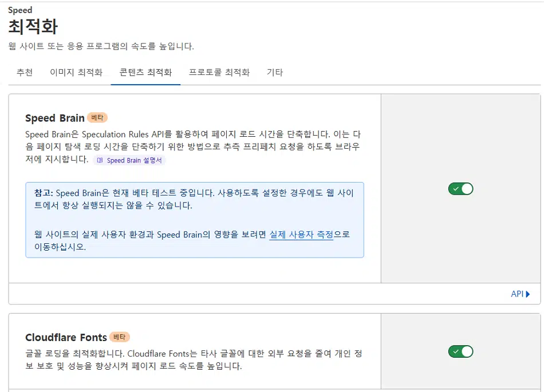Viewport: 544px width, 392px height.
Task: Click the Speed breadcrumb label above 최적화
Action: pos(20,10)
